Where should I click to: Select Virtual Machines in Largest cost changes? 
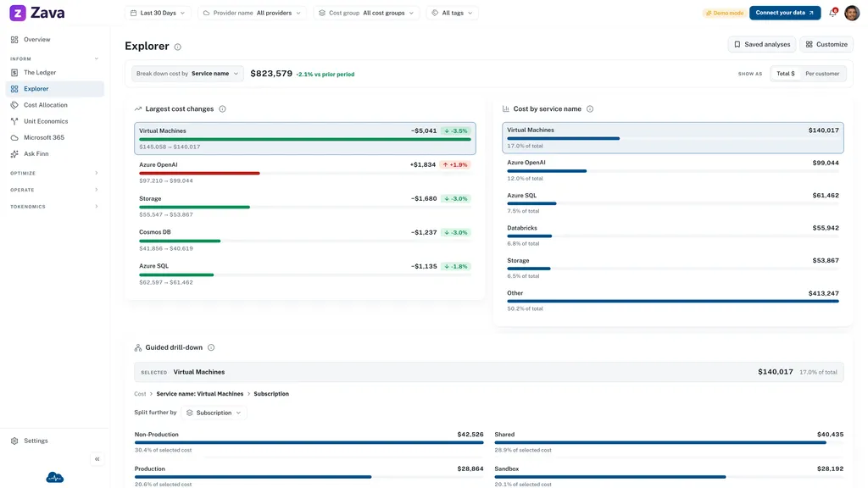tap(305, 138)
